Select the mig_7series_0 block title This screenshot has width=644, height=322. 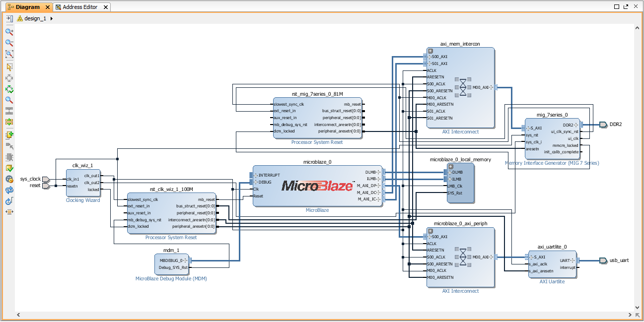[x=552, y=115]
